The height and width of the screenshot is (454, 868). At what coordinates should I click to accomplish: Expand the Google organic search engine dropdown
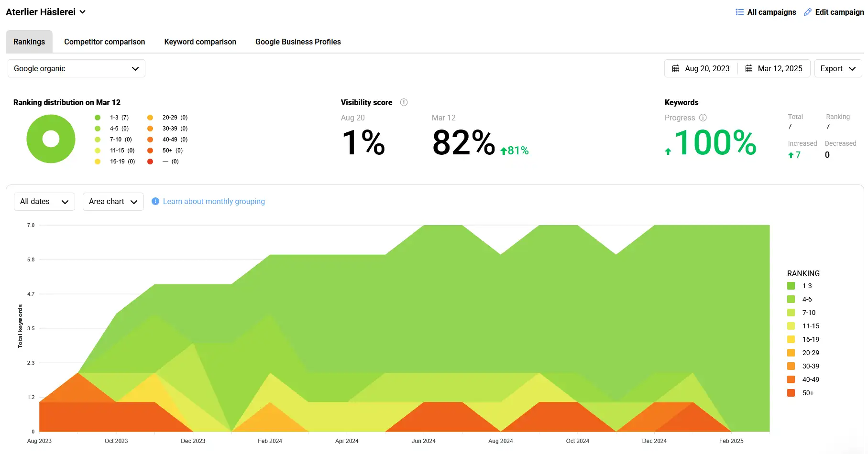point(77,68)
